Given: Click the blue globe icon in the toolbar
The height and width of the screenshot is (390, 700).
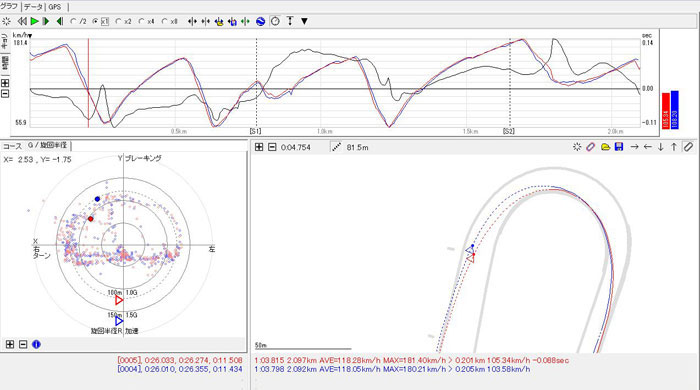Looking at the screenshot, I should 261,21.
